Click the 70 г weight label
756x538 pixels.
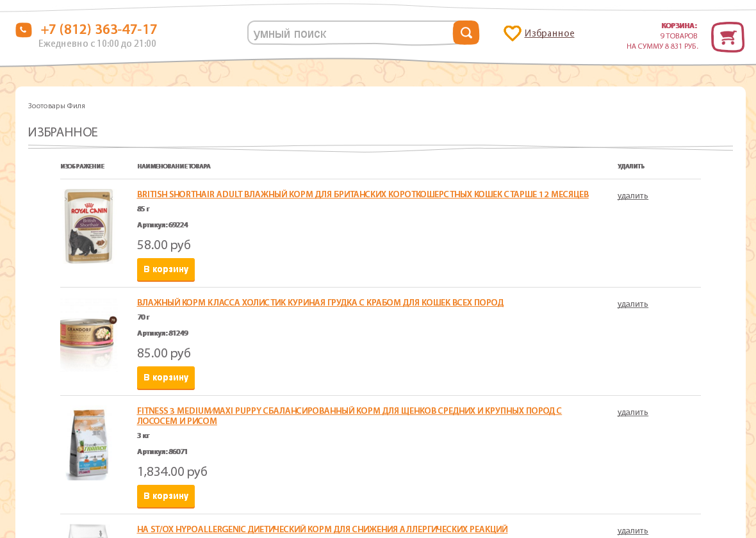pyautogui.click(x=144, y=317)
